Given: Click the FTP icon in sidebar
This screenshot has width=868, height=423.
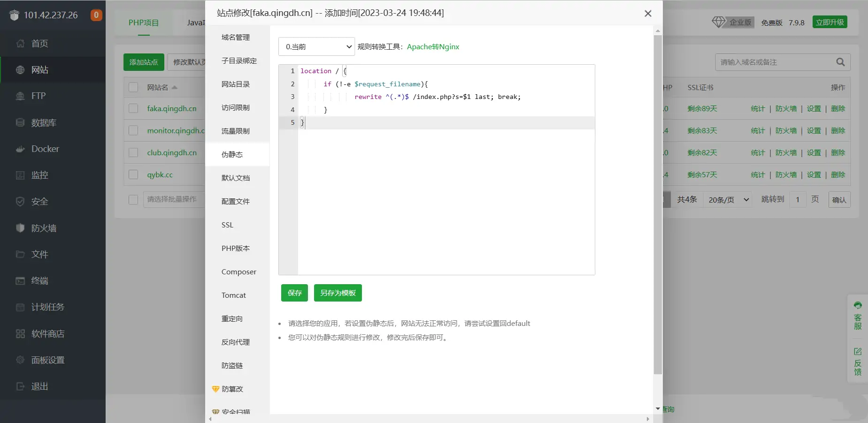Looking at the screenshot, I should [20, 96].
